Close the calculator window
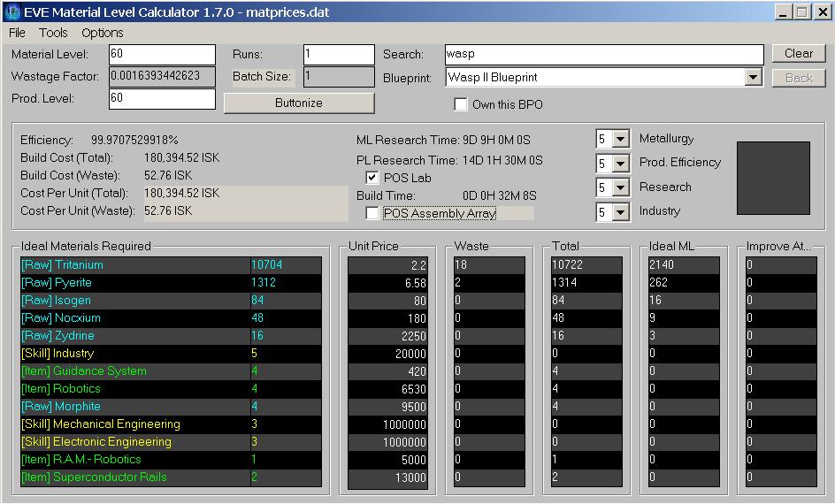835x504 pixels. coord(823,11)
